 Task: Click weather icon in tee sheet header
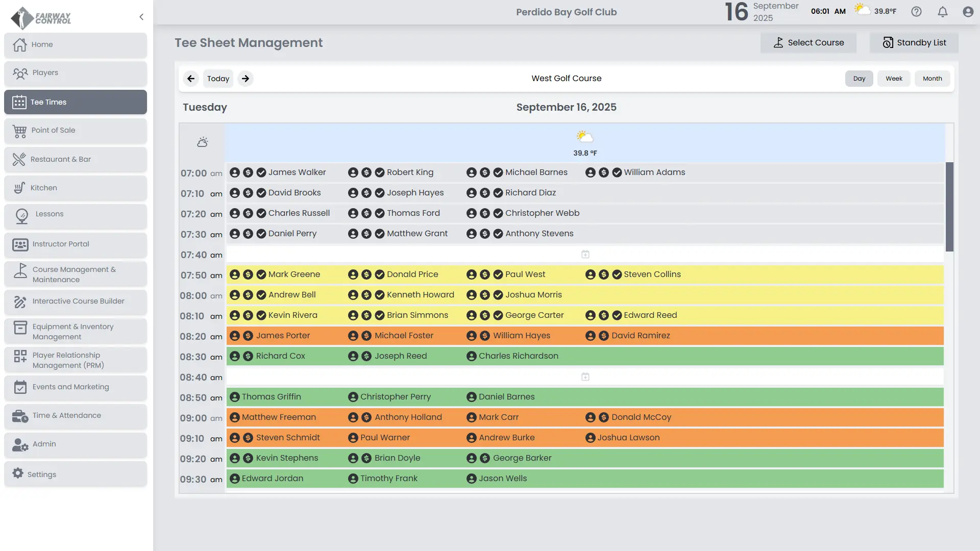point(202,142)
